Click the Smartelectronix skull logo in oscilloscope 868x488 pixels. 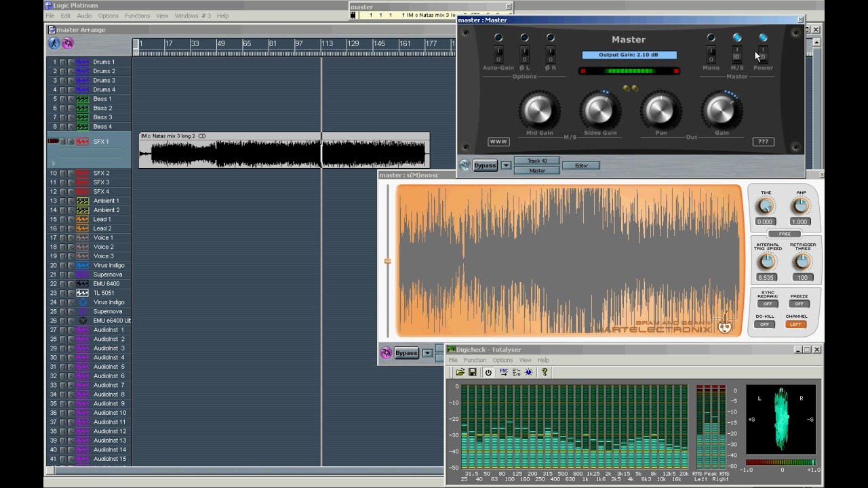724,327
